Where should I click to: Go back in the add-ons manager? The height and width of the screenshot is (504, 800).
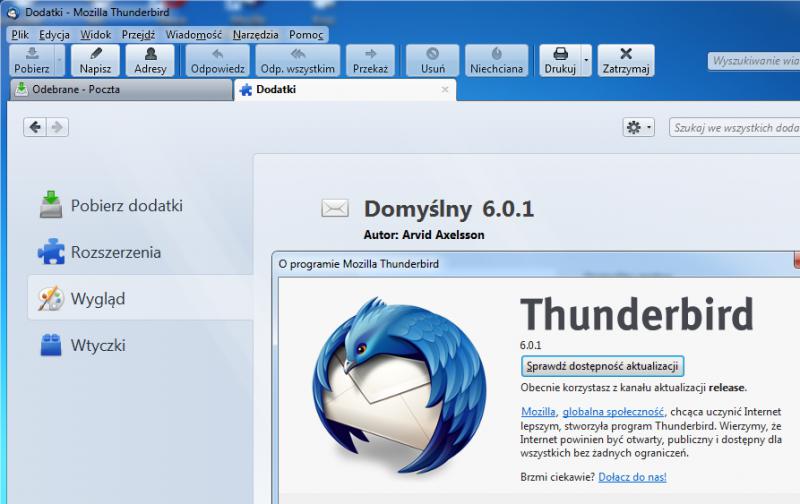pos(35,127)
